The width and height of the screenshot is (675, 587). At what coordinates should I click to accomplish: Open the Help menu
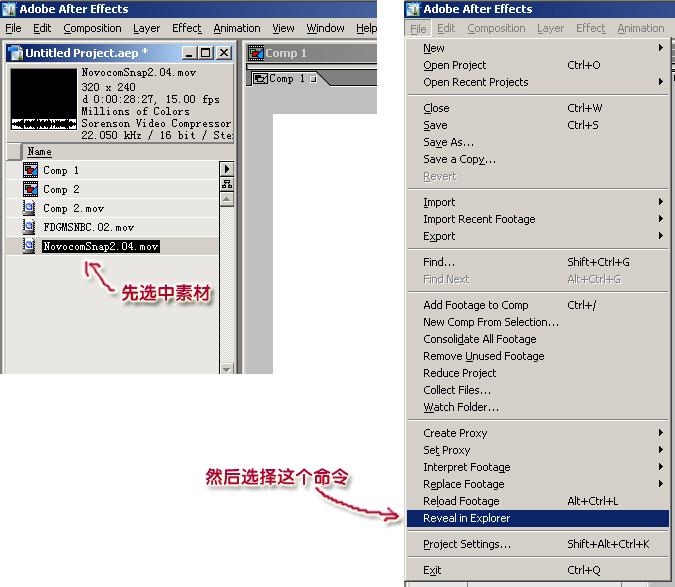coord(366,28)
